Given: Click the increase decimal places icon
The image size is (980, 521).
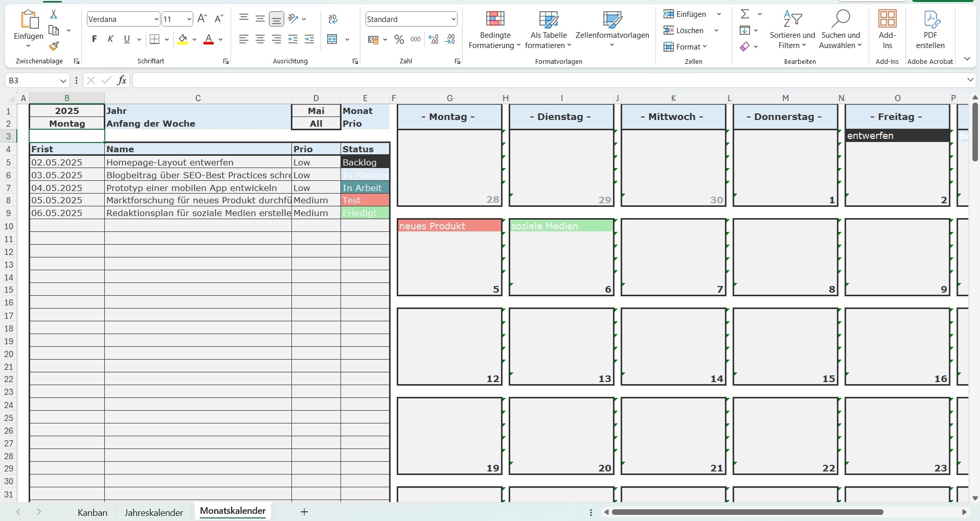Looking at the screenshot, I should coord(434,39).
